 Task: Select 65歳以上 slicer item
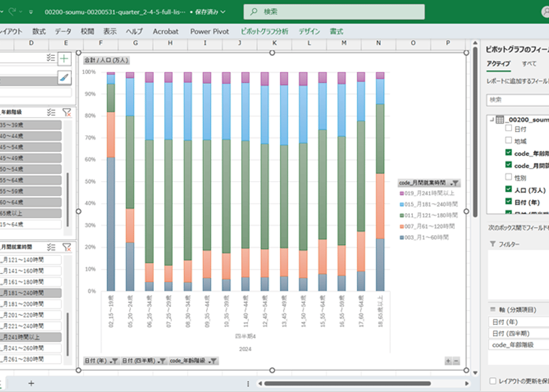[x=31, y=213]
